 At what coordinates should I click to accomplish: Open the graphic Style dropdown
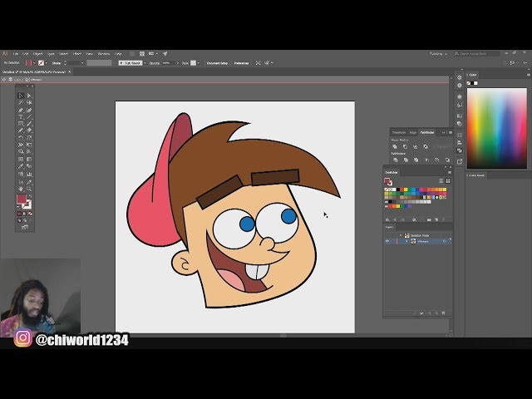click(x=199, y=63)
